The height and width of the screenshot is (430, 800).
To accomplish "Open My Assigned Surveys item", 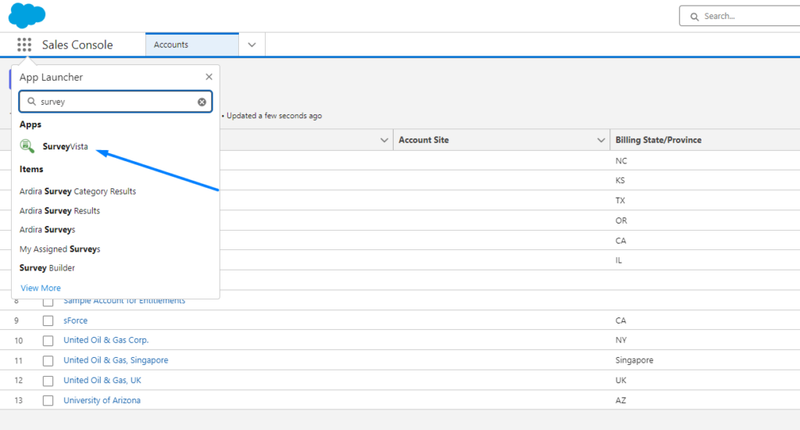I will tap(60, 249).
